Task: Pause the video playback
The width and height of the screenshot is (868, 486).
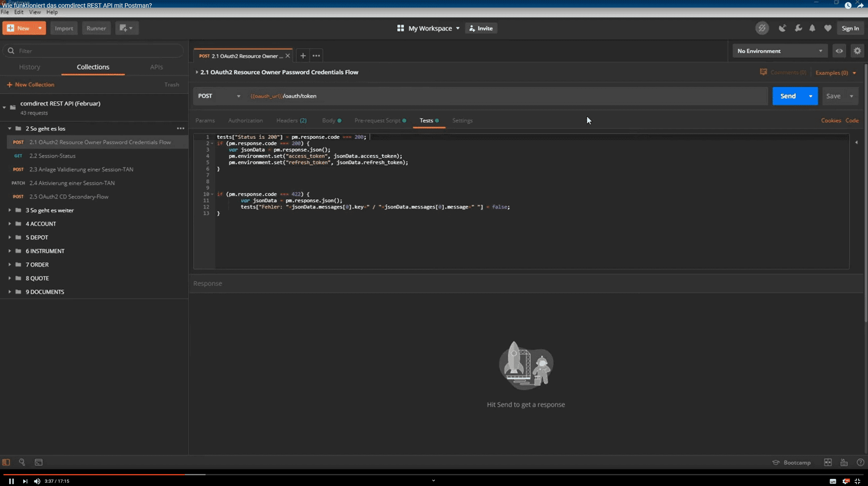Action: tap(11, 481)
